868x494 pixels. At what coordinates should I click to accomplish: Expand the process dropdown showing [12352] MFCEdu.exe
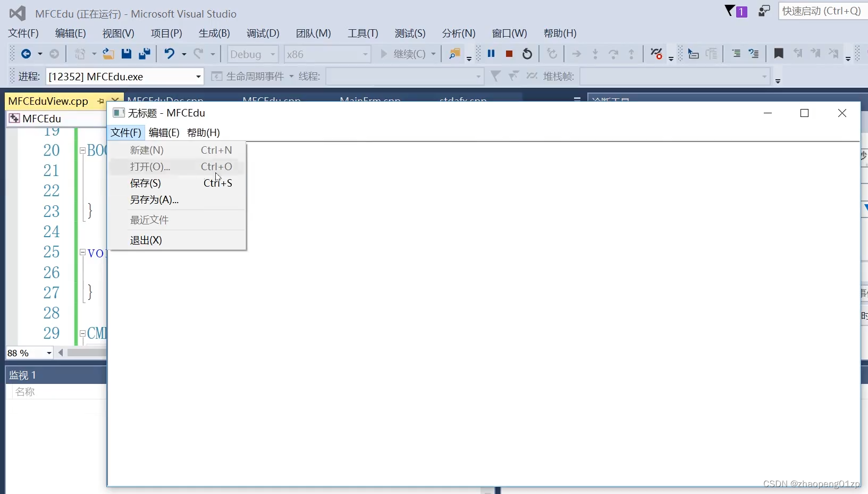pyautogui.click(x=124, y=77)
